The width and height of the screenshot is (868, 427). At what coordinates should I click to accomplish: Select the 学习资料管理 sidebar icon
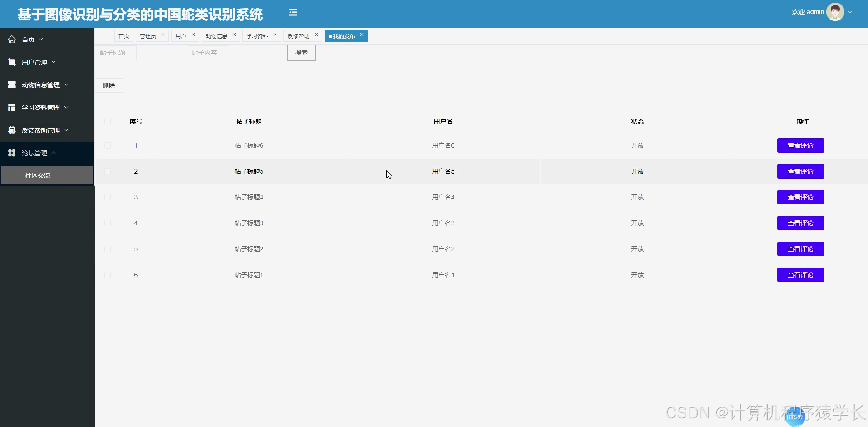pos(11,107)
